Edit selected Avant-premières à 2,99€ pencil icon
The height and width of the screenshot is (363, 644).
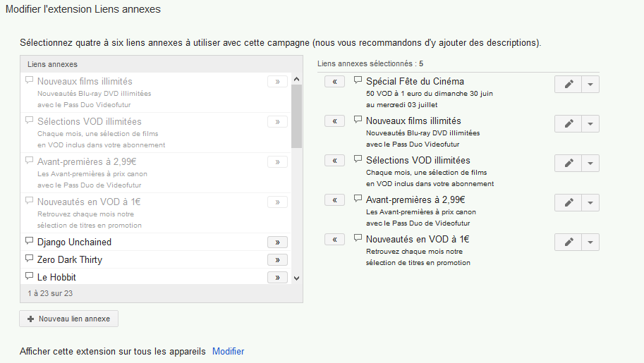568,202
